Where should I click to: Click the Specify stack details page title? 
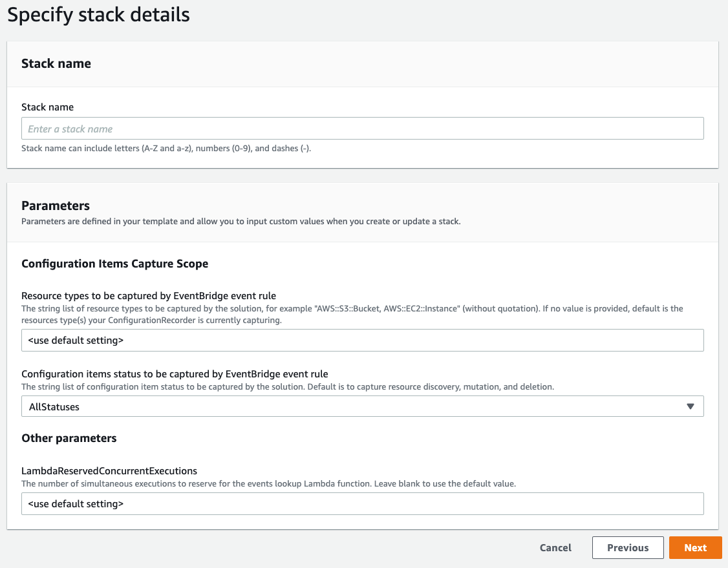pos(98,14)
